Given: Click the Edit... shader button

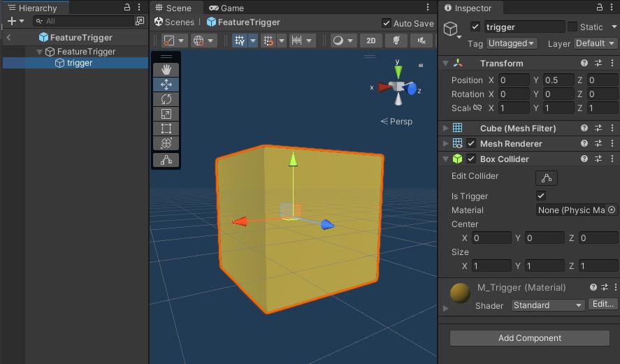Looking at the screenshot, I should pyautogui.click(x=603, y=304).
